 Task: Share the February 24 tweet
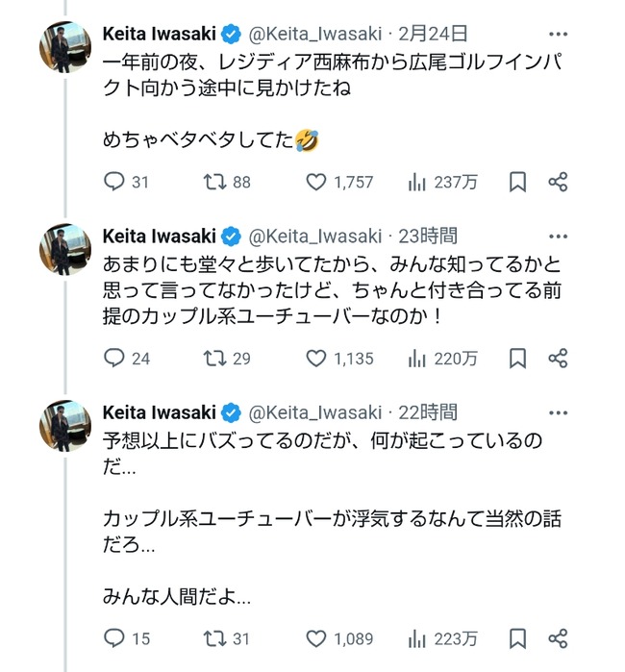(558, 182)
